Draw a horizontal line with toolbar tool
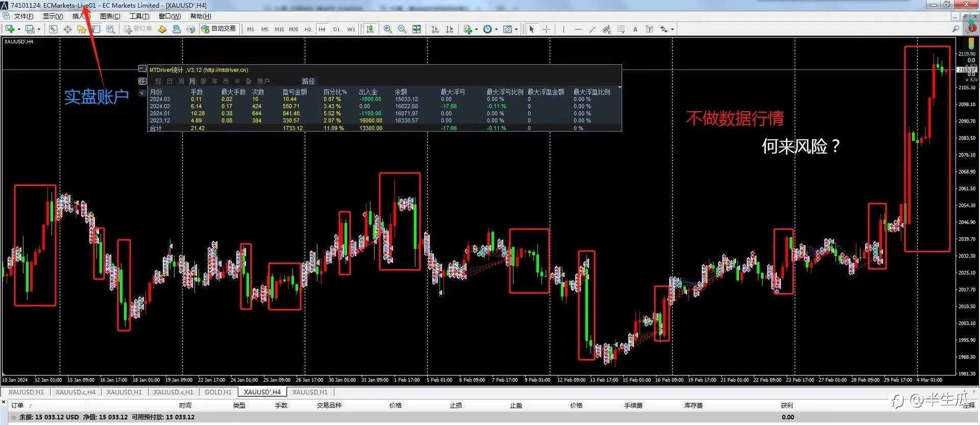The width and height of the screenshot is (980, 425). point(578,29)
